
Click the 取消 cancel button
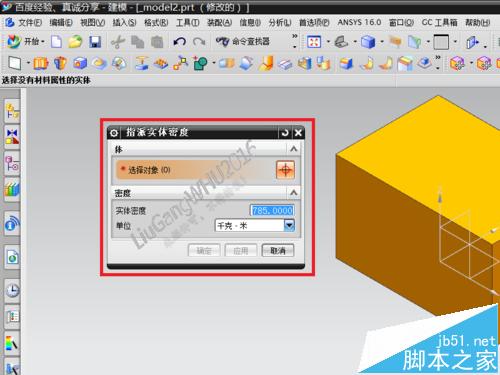coord(278,250)
